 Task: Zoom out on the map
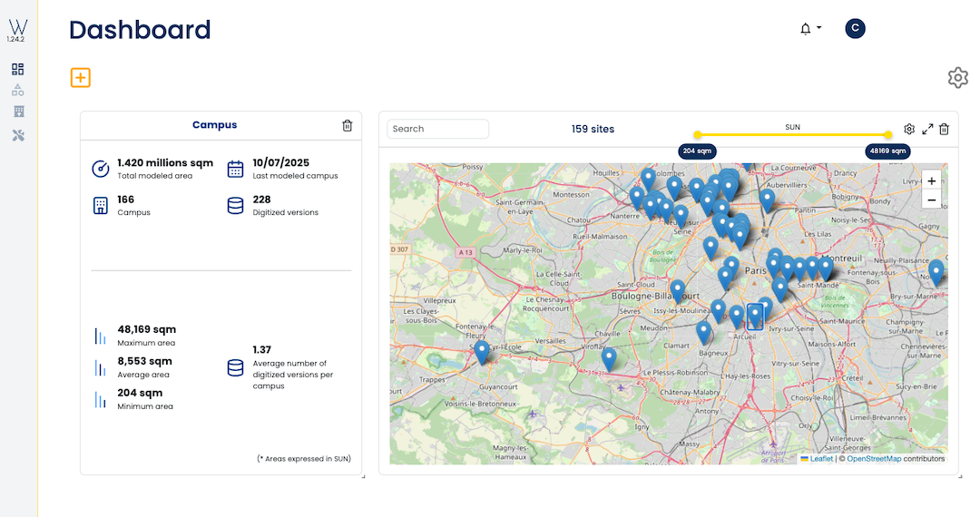click(931, 200)
